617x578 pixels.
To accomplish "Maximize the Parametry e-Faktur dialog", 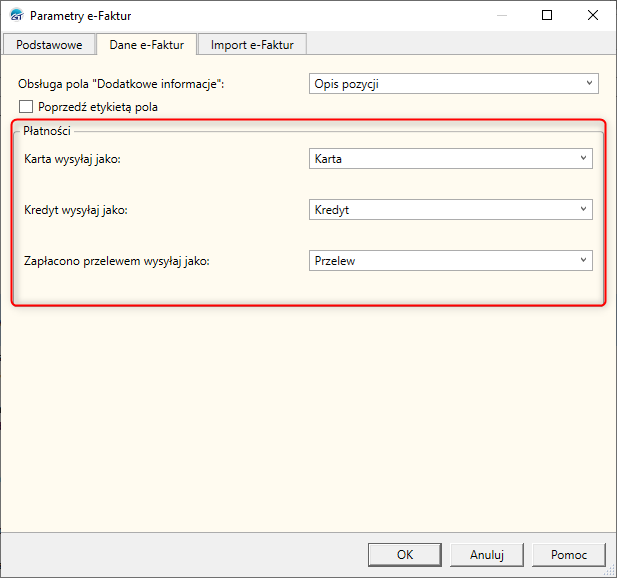I will [547, 16].
